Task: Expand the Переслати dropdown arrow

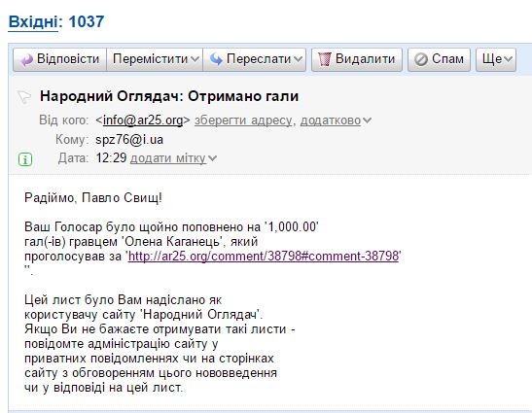Action: (298, 59)
